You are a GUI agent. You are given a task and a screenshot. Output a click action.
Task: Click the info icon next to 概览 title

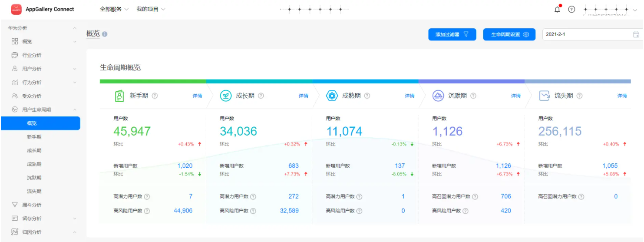[105, 34]
